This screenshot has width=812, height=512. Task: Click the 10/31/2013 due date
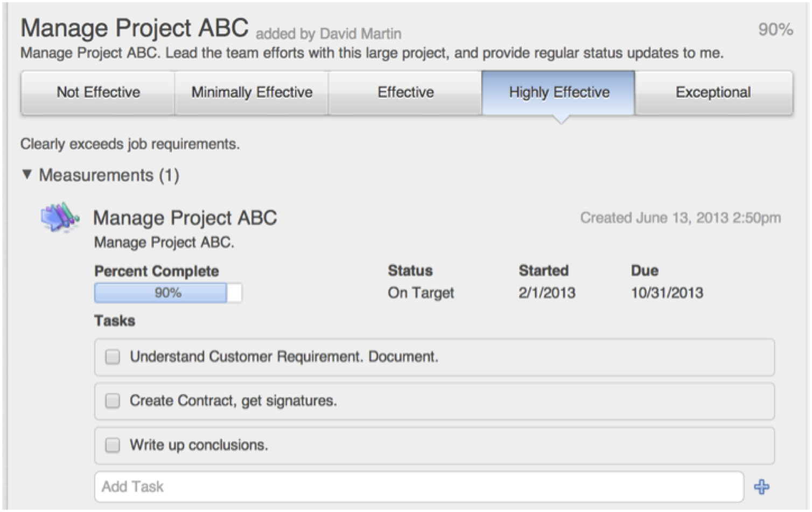tap(667, 293)
